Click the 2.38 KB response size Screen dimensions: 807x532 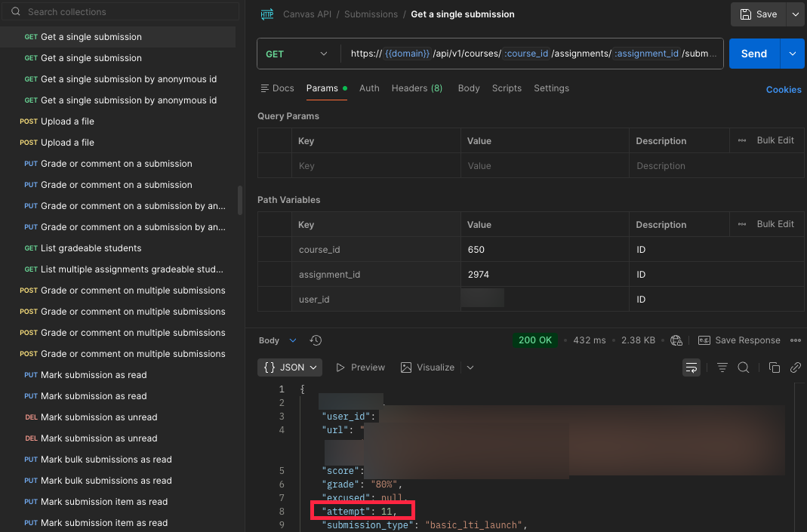tap(638, 340)
